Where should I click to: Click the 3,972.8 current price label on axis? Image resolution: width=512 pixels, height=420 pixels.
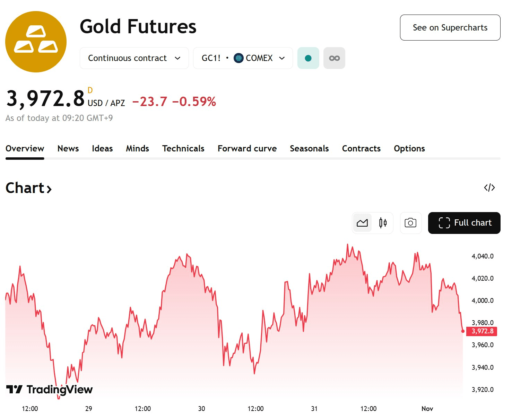point(482,331)
